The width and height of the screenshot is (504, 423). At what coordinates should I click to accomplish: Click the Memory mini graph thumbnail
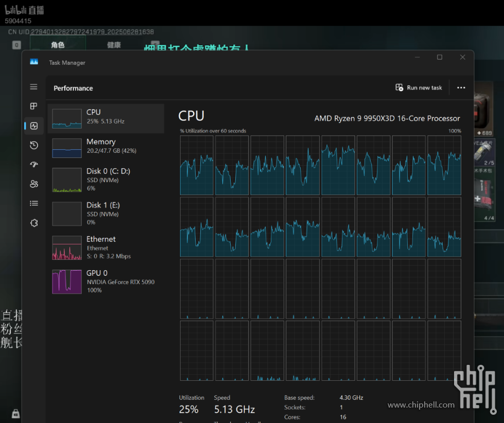67,148
